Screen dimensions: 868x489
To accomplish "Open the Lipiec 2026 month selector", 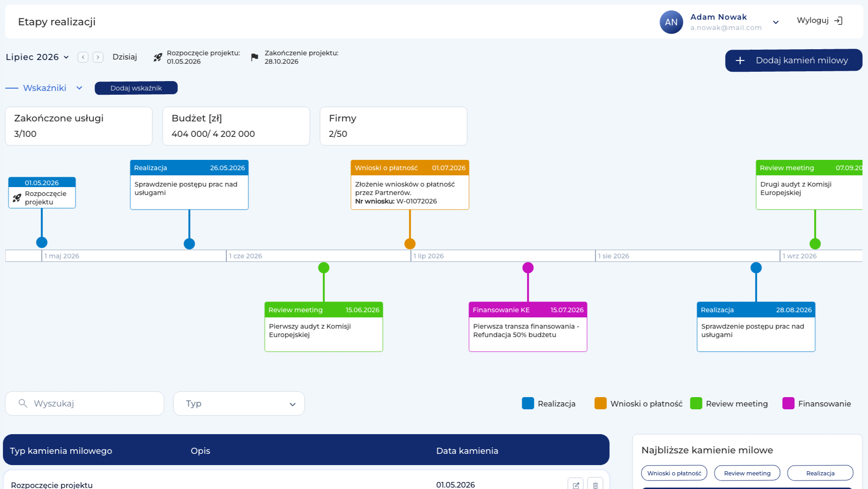I will (x=37, y=57).
